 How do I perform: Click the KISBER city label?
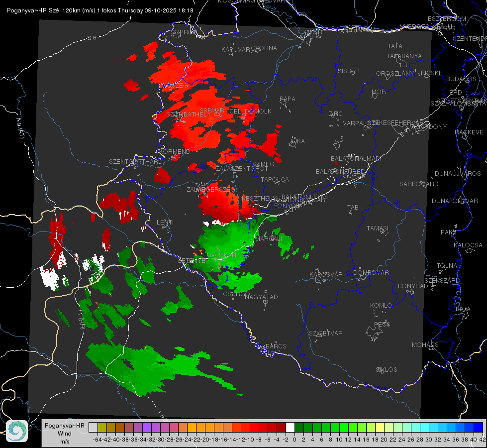pyautogui.click(x=349, y=71)
